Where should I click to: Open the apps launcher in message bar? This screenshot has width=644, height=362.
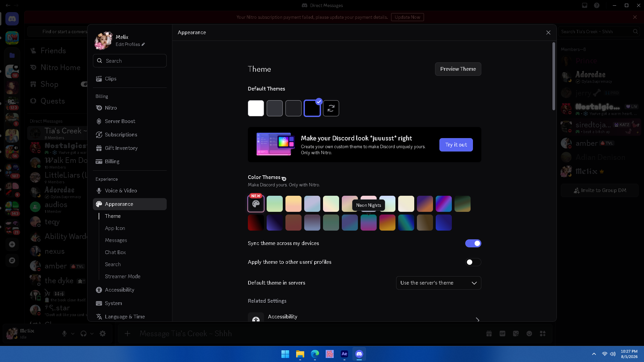(543, 334)
